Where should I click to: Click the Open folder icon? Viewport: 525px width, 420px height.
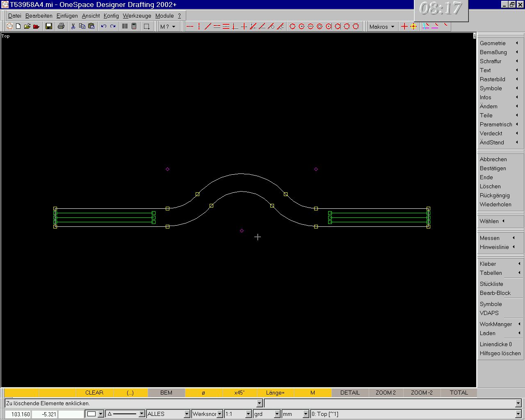pyautogui.click(x=27, y=26)
